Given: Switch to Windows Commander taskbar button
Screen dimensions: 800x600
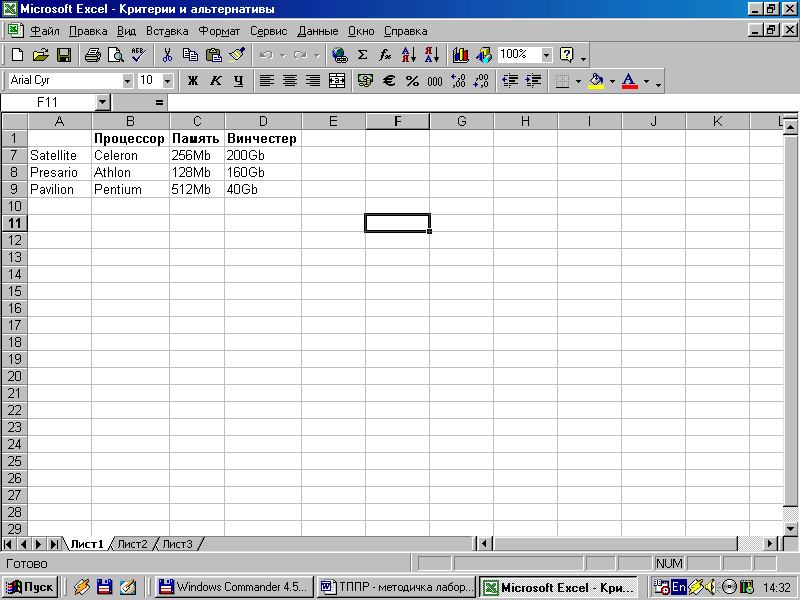Looking at the screenshot, I should [234, 587].
